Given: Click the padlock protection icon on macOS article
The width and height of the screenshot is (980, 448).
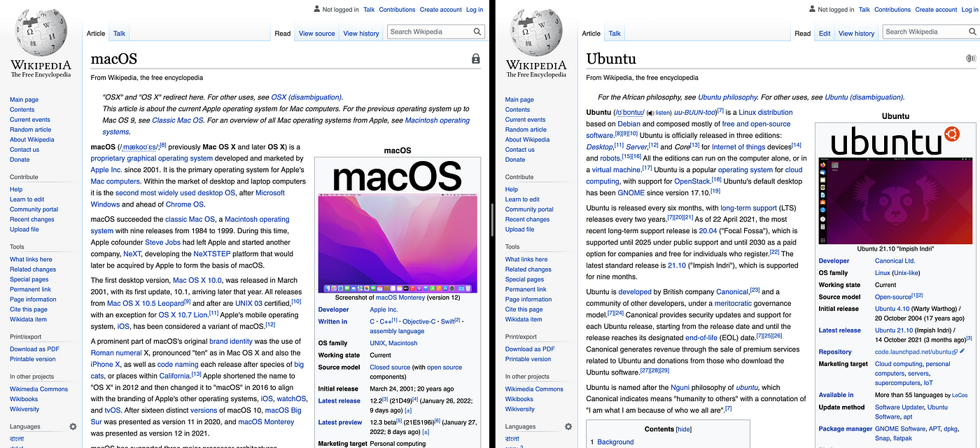Looking at the screenshot, I should tap(476, 59).
